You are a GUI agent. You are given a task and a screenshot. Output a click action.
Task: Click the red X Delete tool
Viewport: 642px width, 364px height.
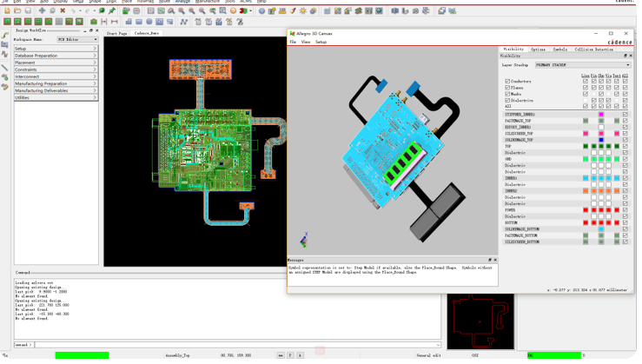click(63, 11)
